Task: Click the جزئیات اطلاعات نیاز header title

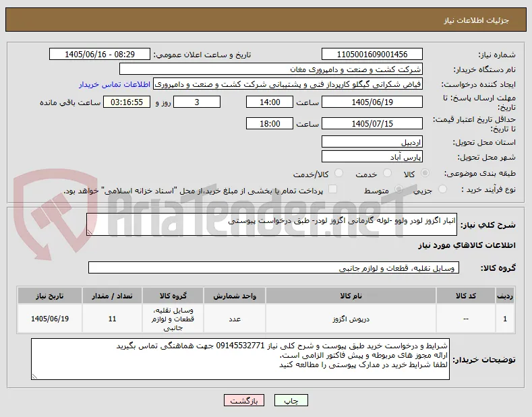Action: click(476, 21)
